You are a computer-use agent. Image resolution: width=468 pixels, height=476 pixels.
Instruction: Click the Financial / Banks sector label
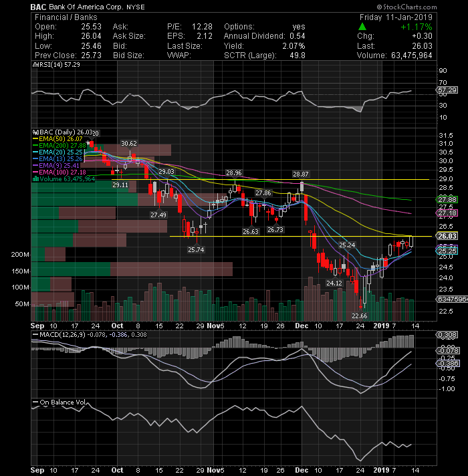pos(66,17)
